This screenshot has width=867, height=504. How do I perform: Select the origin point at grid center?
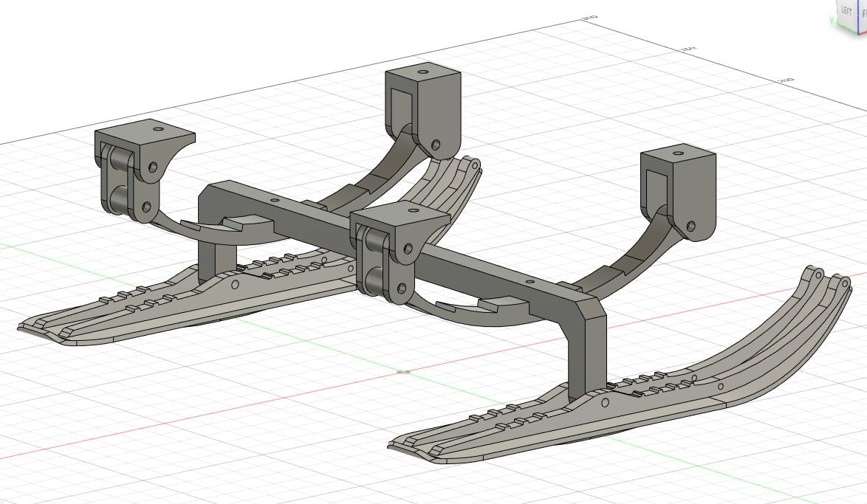click(x=404, y=372)
